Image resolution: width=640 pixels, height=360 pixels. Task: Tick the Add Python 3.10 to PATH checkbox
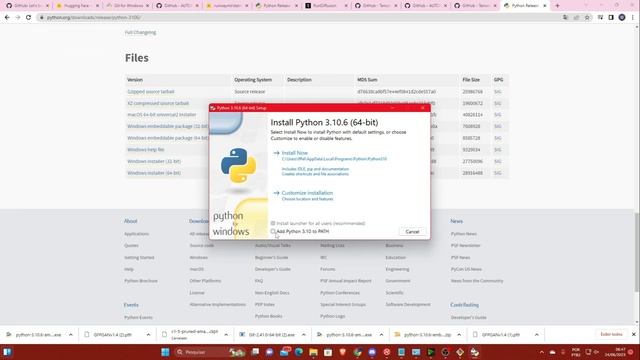[273, 231]
